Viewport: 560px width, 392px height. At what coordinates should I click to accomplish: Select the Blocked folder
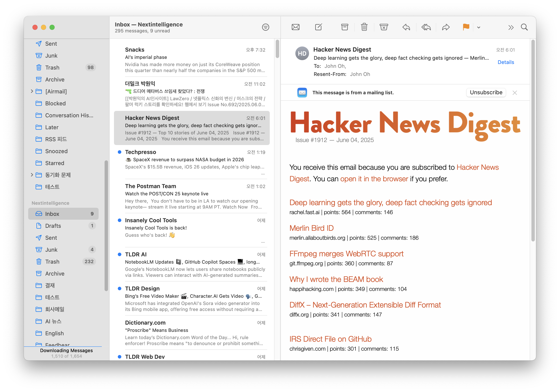[x=63, y=103]
